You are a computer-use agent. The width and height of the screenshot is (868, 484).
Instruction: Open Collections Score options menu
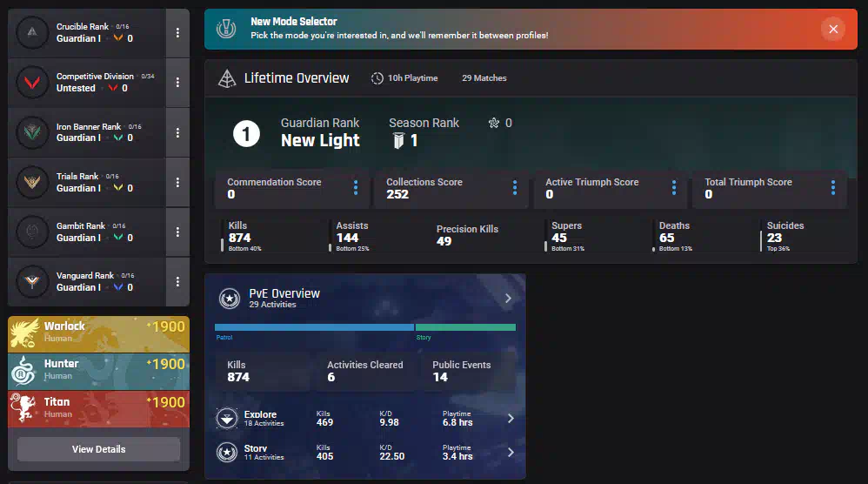tap(515, 188)
